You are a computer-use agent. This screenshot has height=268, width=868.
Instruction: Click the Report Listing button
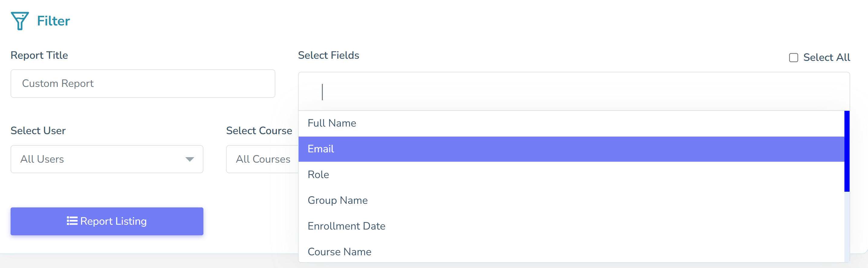coord(107,221)
